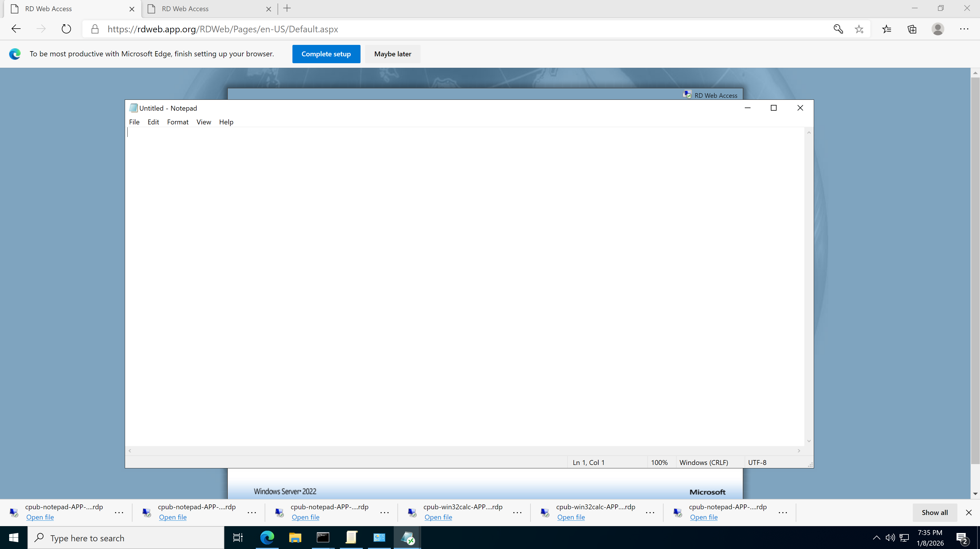Open the browser profile avatar
The height and width of the screenshot is (549, 980).
(938, 29)
